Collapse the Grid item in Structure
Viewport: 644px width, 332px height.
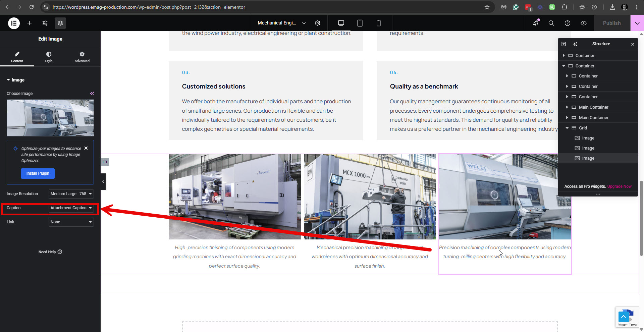point(567,128)
